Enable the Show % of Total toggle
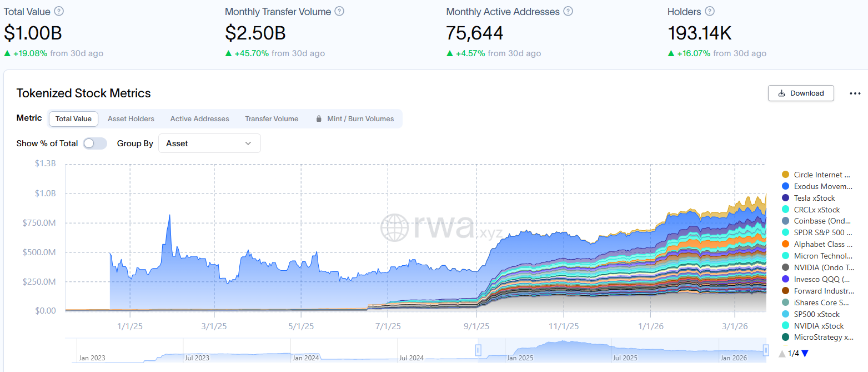868x372 pixels. [x=94, y=143]
